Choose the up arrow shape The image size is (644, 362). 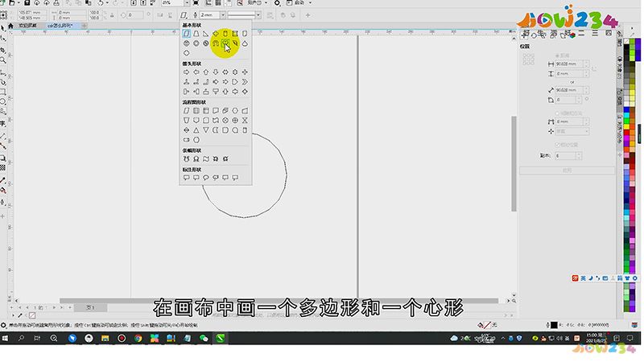pyautogui.click(x=206, y=72)
